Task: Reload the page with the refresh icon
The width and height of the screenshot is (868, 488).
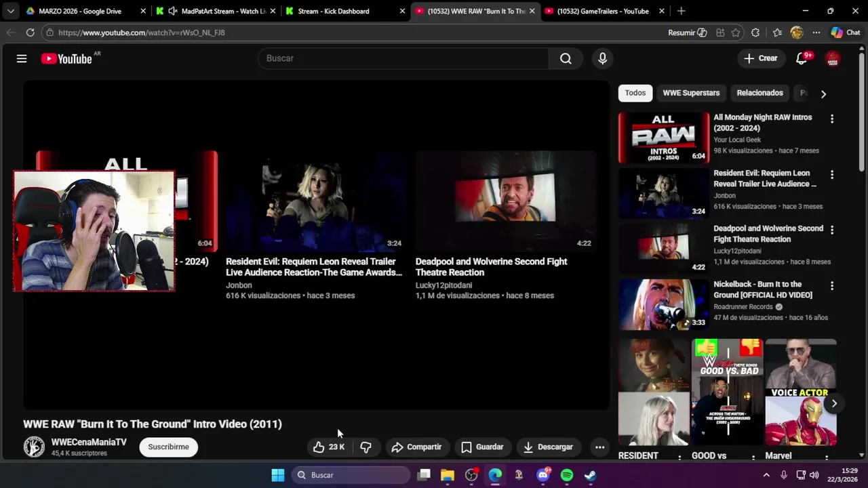Action: point(30,33)
